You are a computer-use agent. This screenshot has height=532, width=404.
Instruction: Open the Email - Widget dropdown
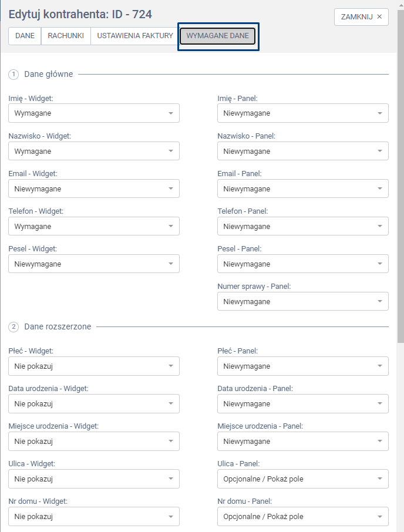94,188
